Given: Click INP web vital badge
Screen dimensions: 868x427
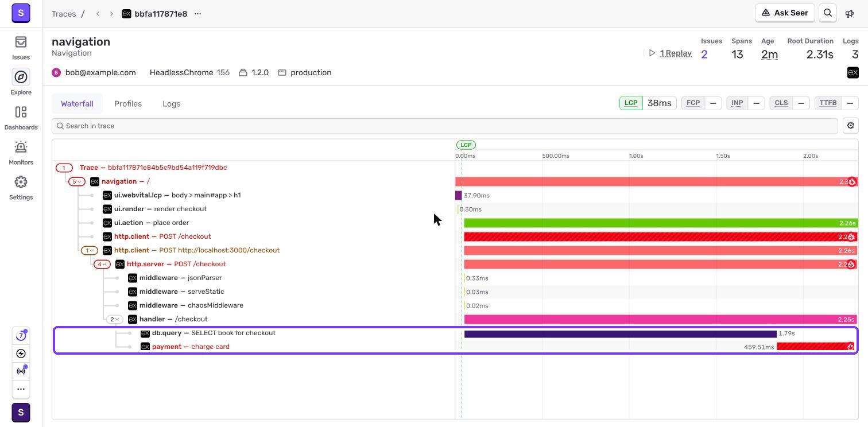Looking at the screenshot, I should point(745,103).
